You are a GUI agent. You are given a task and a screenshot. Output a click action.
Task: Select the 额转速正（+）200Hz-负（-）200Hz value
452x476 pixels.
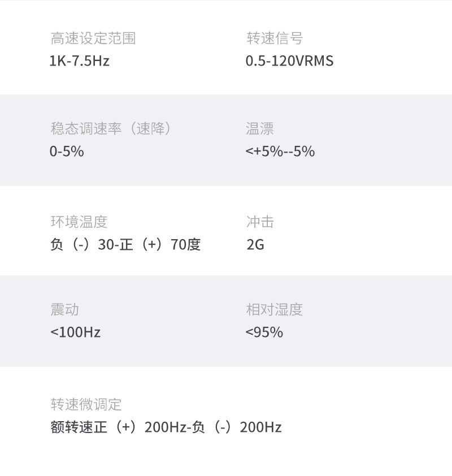166,427
